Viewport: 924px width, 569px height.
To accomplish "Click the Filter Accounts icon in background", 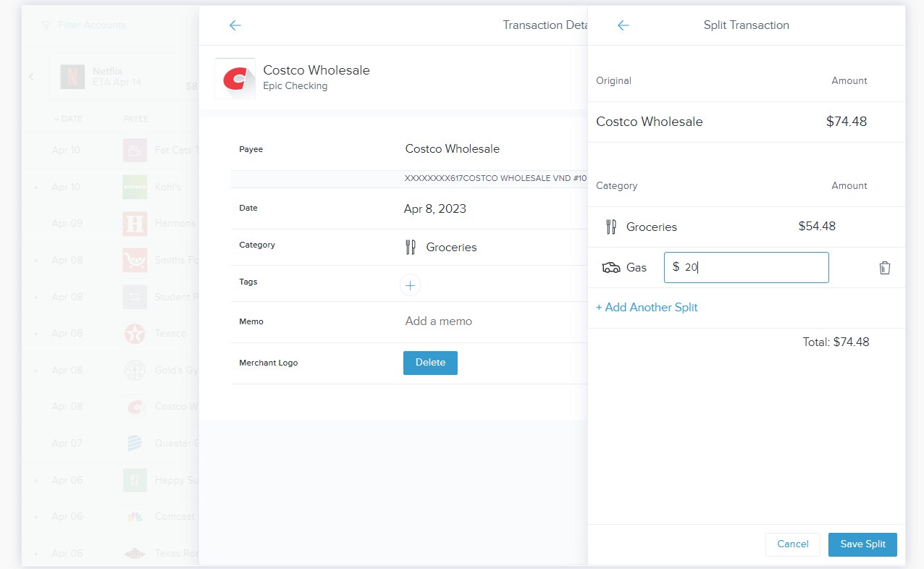I will pyautogui.click(x=46, y=25).
